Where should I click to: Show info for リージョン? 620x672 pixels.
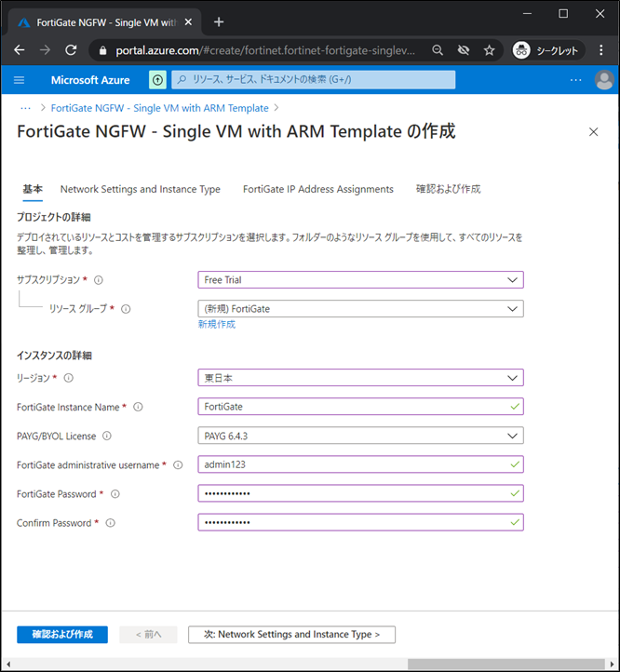69,378
